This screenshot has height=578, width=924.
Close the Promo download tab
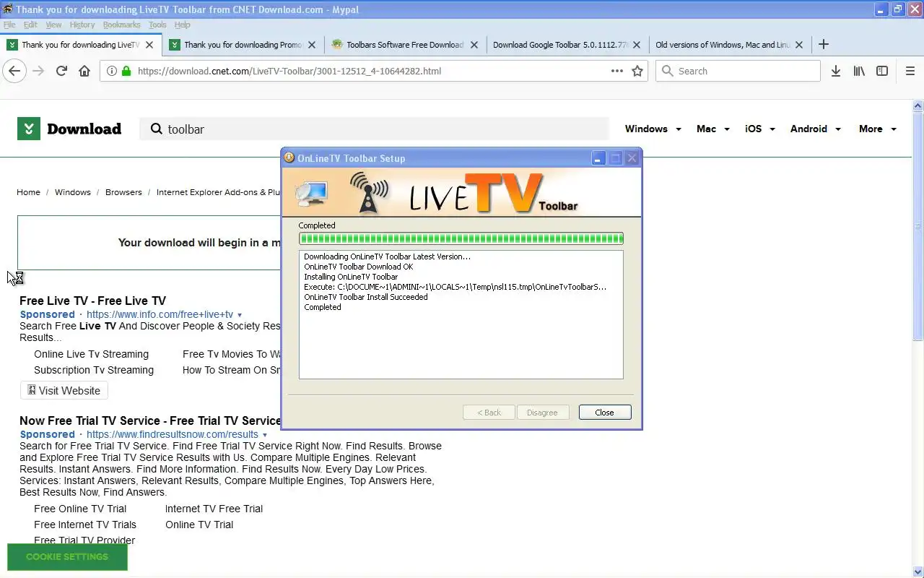click(x=312, y=44)
